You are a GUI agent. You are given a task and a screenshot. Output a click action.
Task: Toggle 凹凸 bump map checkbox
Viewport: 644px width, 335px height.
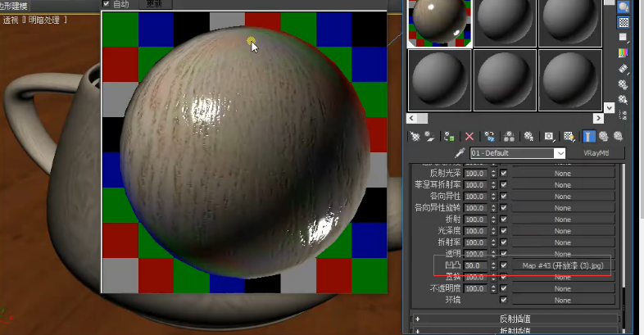click(x=504, y=265)
